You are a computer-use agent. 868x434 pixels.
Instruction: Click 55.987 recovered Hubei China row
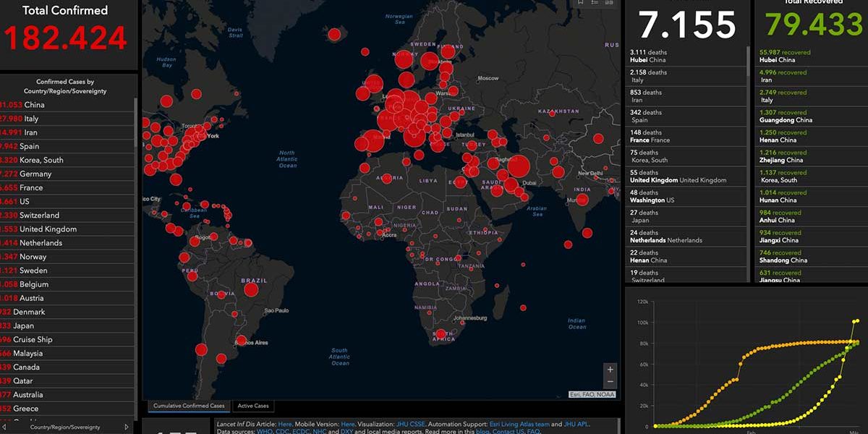pos(812,56)
